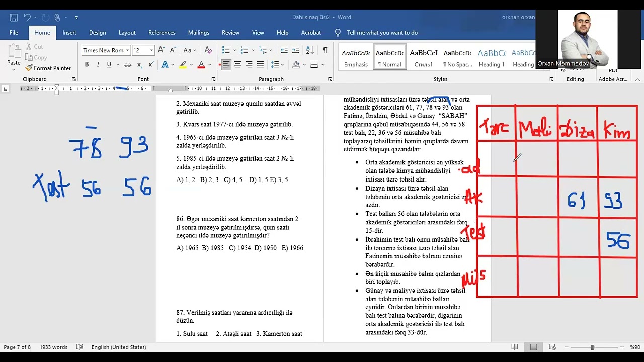Undo the last action
644x362 pixels.
27,17
